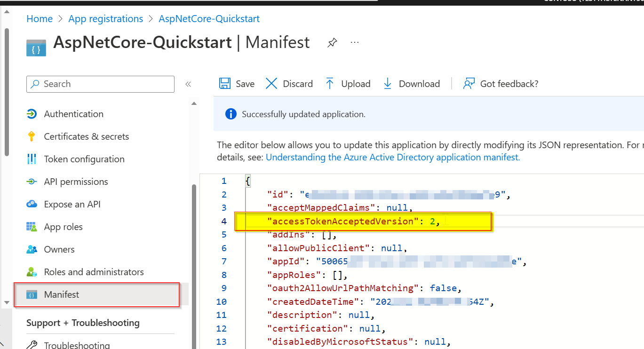Select Expose an API

pos(72,204)
